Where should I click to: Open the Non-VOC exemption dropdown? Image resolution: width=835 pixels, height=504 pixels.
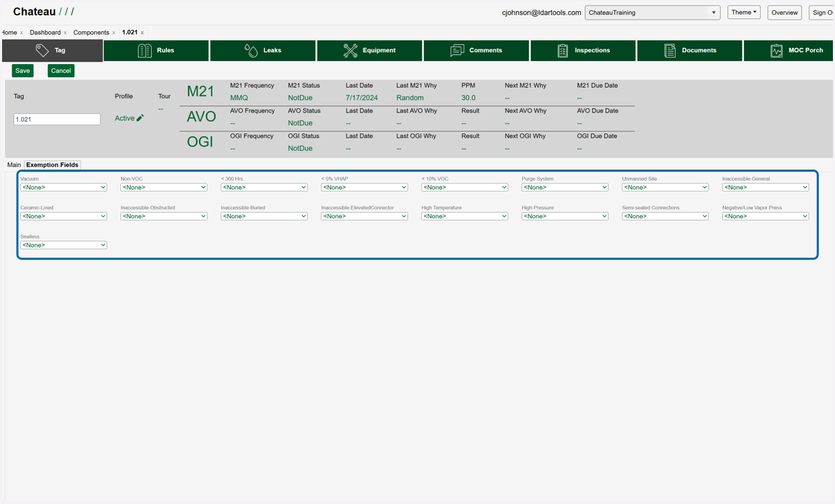point(164,187)
